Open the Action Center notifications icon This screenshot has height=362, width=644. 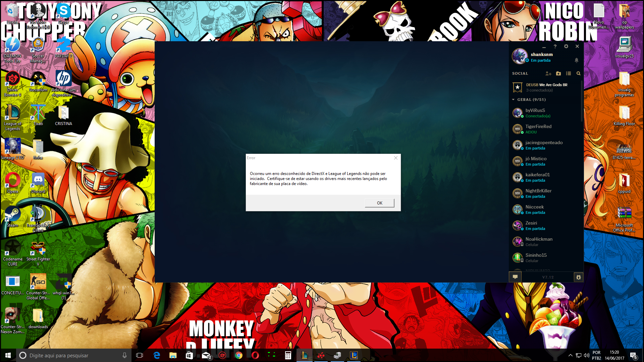634,356
